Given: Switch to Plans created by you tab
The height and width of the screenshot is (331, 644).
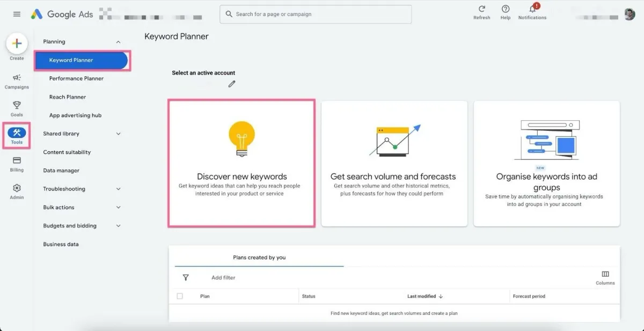Looking at the screenshot, I should 259,258.
